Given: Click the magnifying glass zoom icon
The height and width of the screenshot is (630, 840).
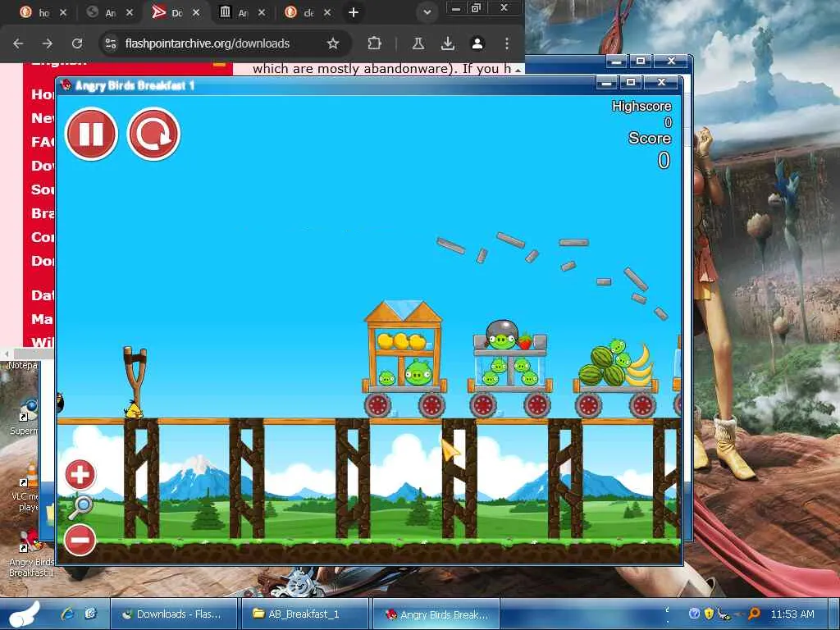Looking at the screenshot, I should coord(81,507).
